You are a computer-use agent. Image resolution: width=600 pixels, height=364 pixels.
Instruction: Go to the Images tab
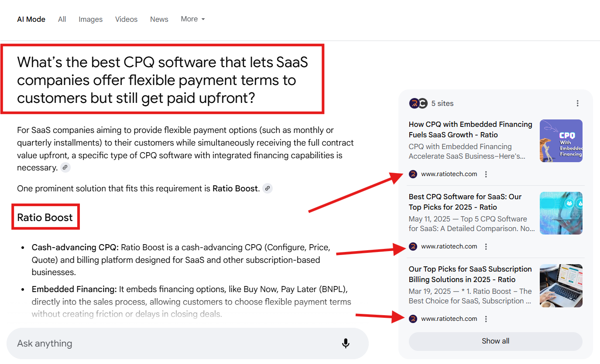point(91,19)
